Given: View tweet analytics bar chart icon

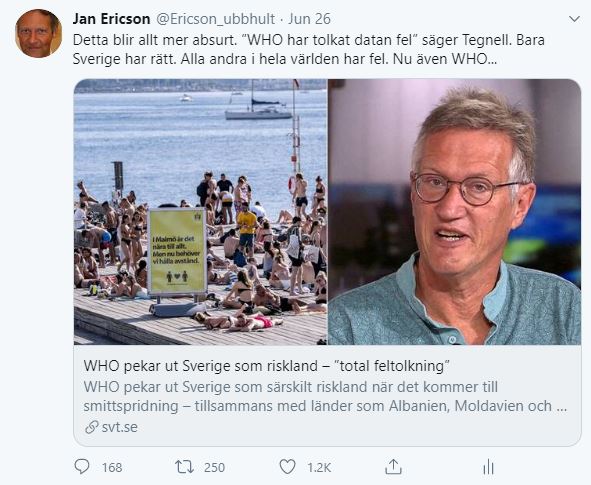Looking at the screenshot, I should coord(488,467).
